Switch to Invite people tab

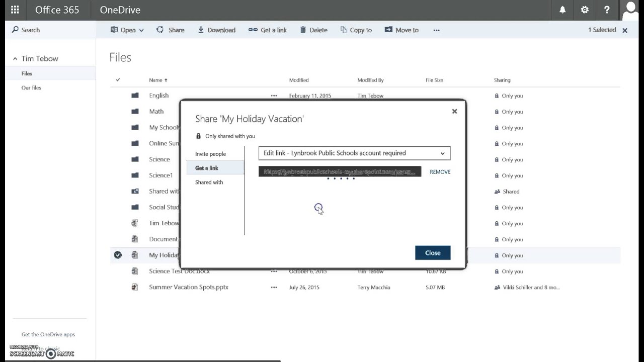pyautogui.click(x=210, y=154)
